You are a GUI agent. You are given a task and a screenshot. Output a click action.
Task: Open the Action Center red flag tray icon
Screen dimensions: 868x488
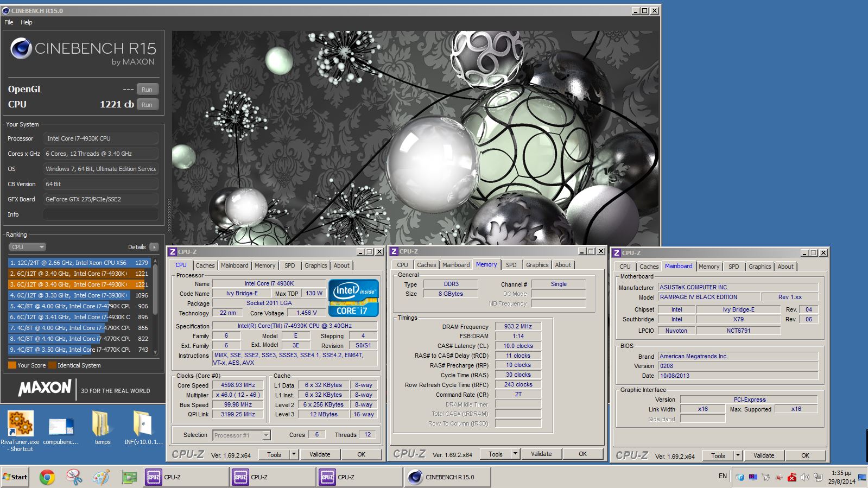click(x=792, y=477)
